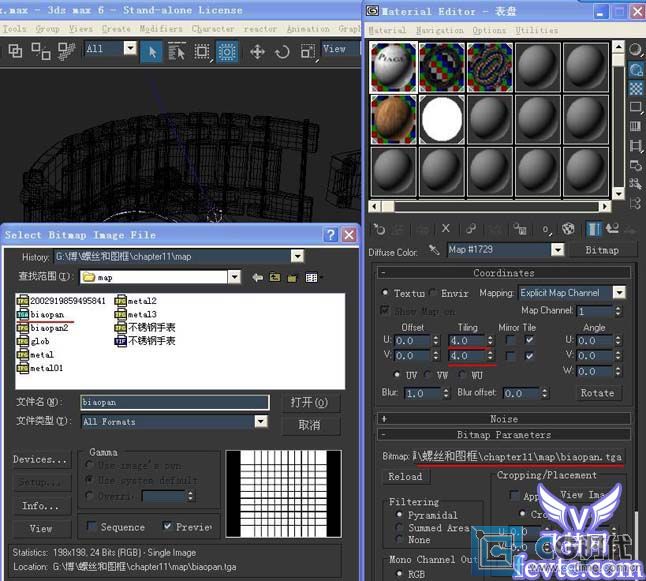Click Reload bitmap button

(405, 476)
